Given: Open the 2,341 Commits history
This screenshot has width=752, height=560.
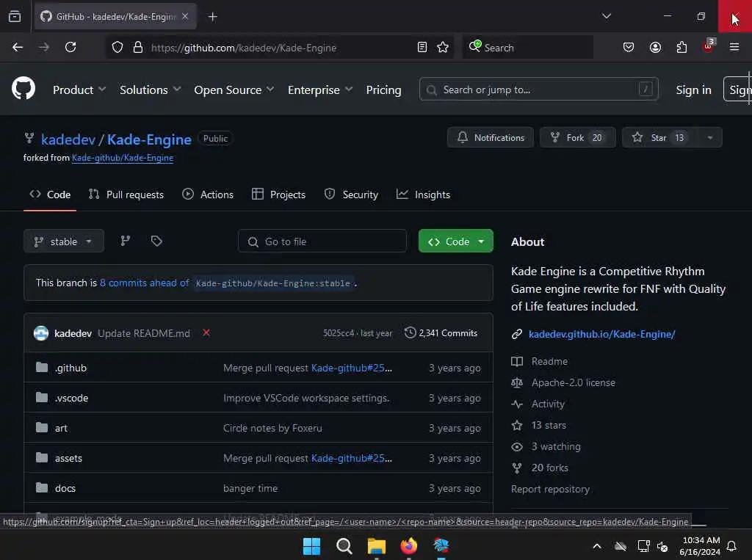Looking at the screenshot, I should (x=441, y=332).
